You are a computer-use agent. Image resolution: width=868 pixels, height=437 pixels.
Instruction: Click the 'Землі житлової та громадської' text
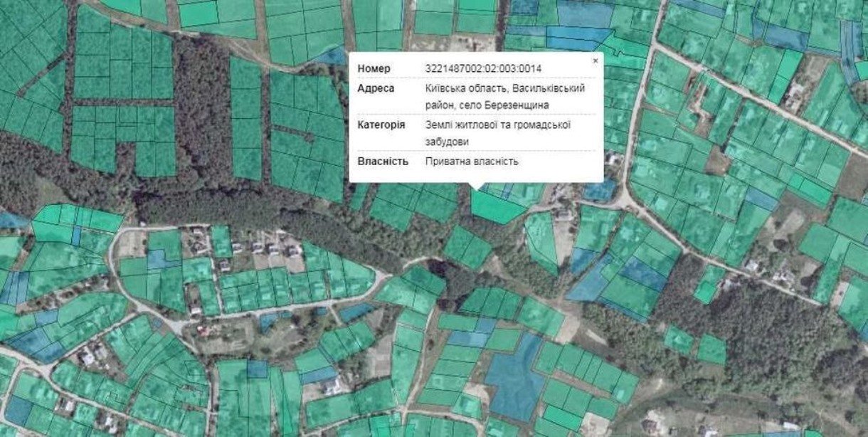coord(498,125)
